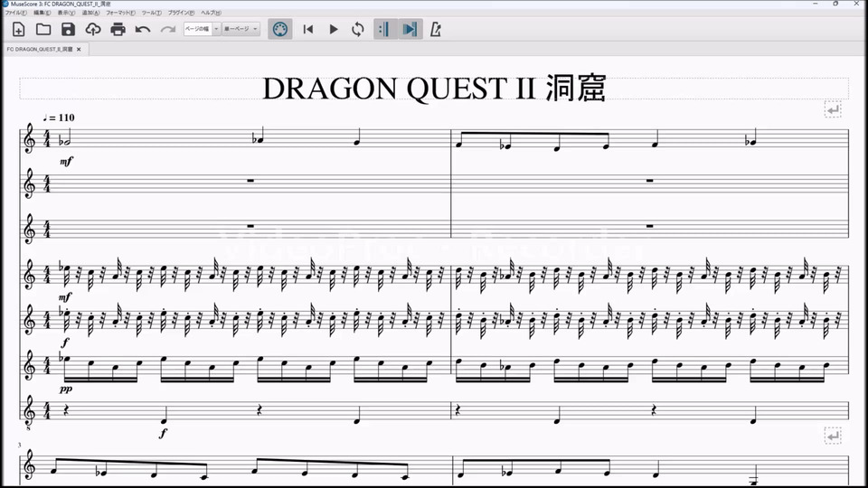Image resolution: width=868 pixels, height=488 pixels.
Task: Redo the last undone action
Action: [168, 29]
